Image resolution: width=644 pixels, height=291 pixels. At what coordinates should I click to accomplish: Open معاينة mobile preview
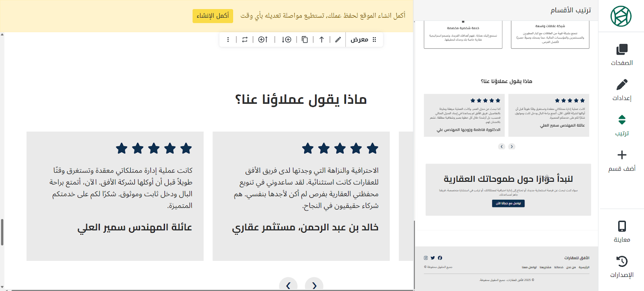[x=621, y=231]
